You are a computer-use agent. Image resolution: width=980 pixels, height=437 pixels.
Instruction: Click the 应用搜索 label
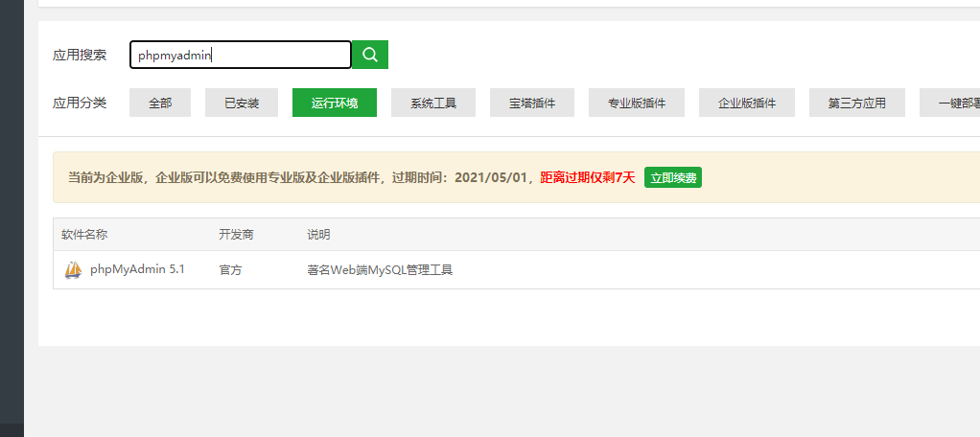[80, 55]
